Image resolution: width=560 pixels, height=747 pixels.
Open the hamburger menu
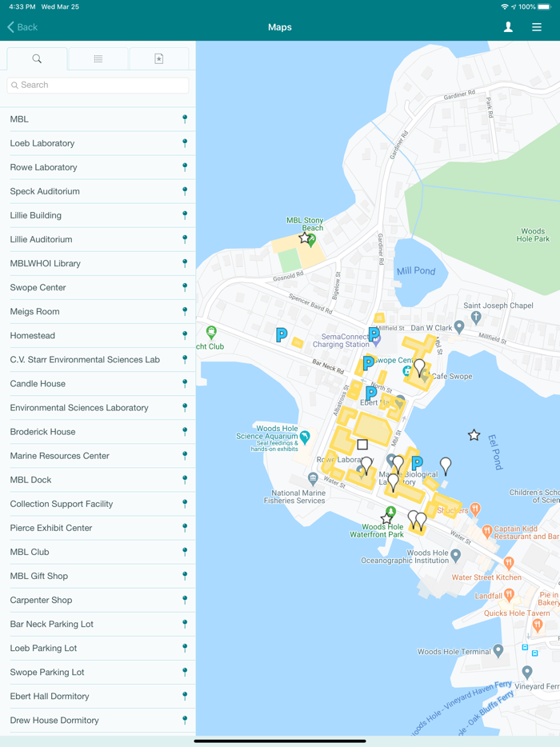pos(537,27)
